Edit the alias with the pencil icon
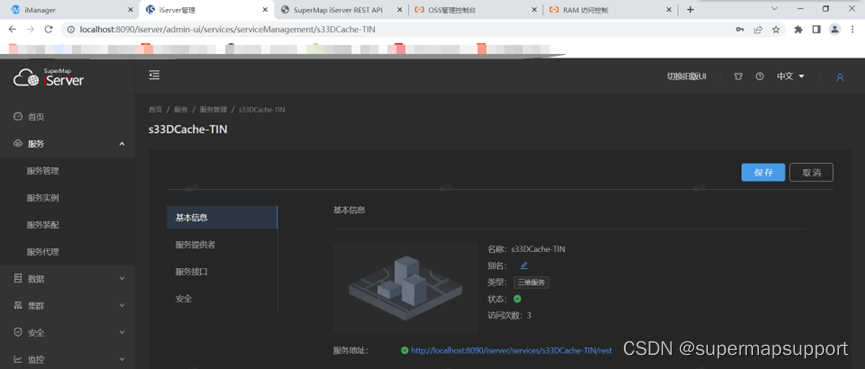The width and height of the screenshot is (865, 369). click(524, 266)
